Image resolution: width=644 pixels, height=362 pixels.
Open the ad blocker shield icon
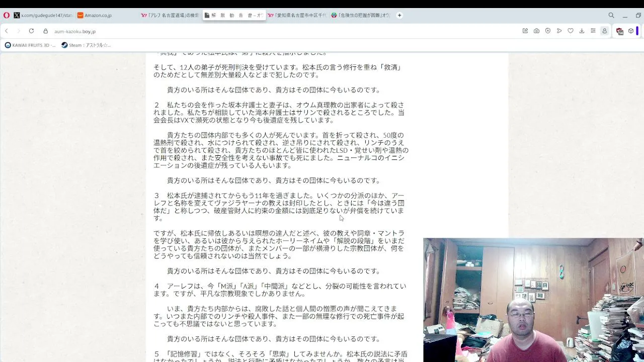[x=548, y=31]
